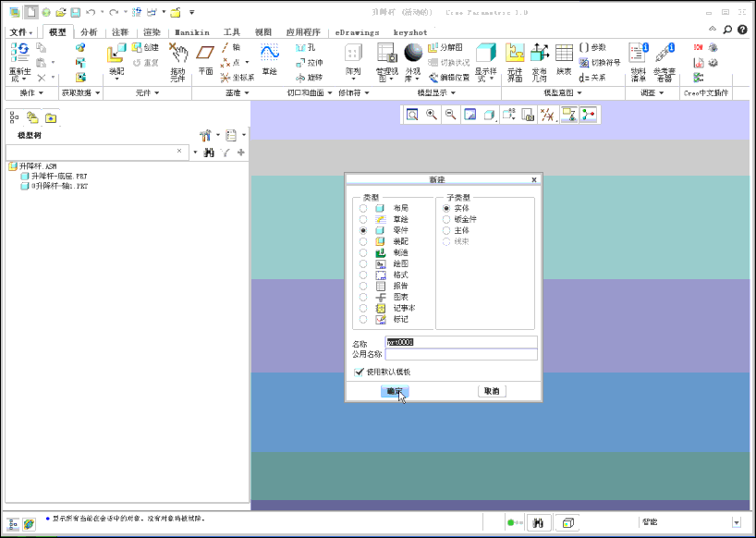Click the Refit zoom icon in graphics toolbar
Viewport: 756px width, 538px height.
(412, 115)
